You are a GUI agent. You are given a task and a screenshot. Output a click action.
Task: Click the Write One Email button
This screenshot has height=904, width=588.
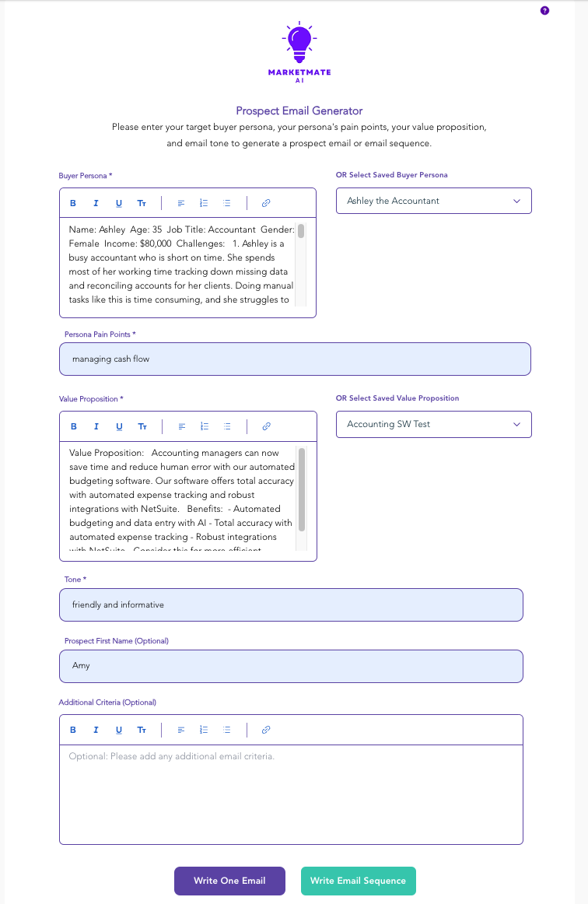[229, 881]
